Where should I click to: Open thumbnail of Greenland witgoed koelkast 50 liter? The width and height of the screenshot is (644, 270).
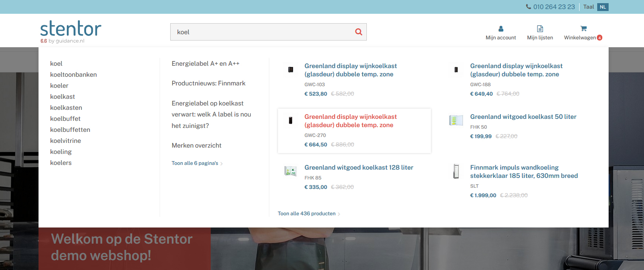pyautogui.click(x=456, y=120)
